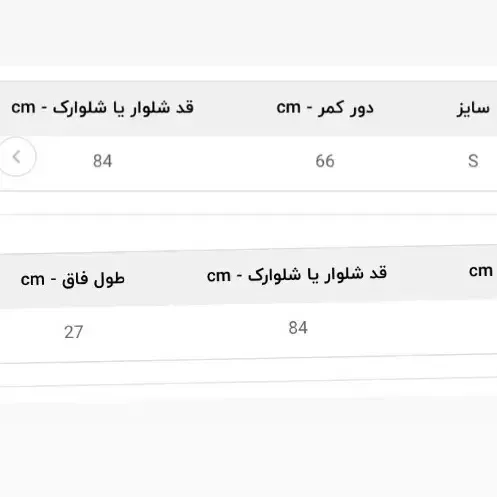Viewport: 497px width, 497px height.
Task: Click قد شلوار یا شلوارک header in lower table
Action: (297, 275)
